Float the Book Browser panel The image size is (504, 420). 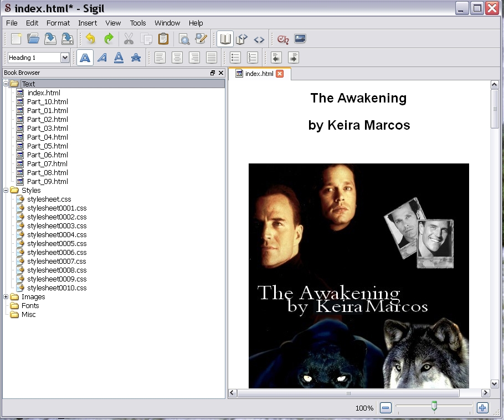[213, 73]
